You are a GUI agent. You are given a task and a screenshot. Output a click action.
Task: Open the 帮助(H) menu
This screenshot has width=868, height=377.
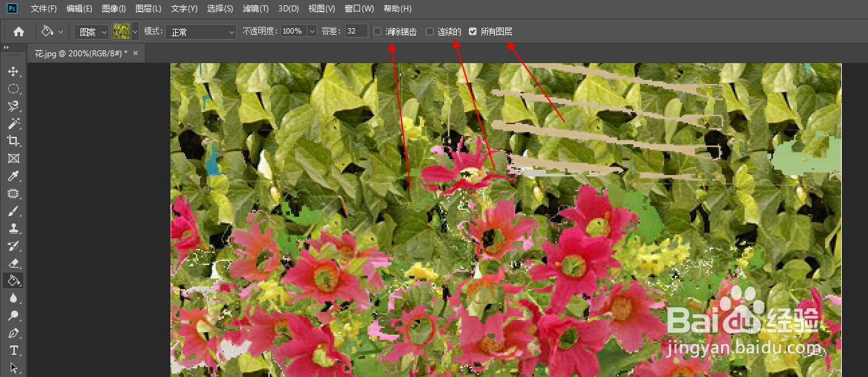point(397,9)
